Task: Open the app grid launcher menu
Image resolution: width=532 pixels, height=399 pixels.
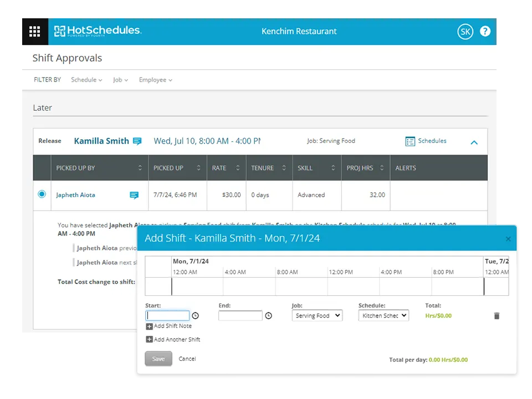Action: [35, 31]
